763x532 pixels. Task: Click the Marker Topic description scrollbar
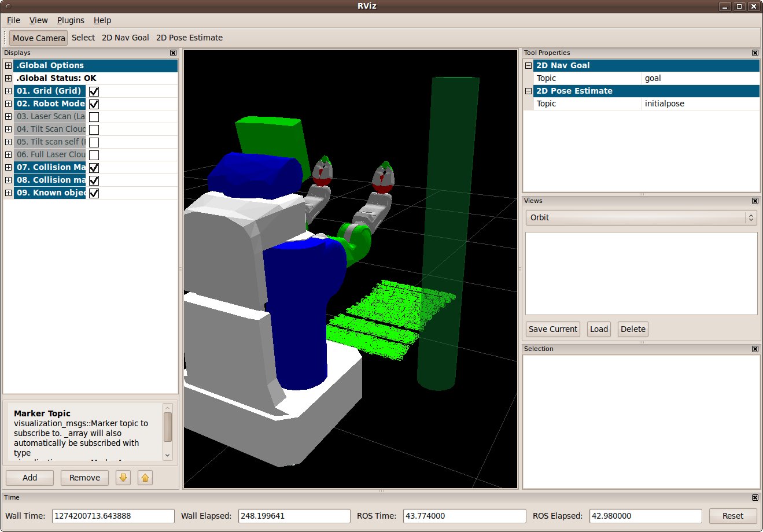168,428
